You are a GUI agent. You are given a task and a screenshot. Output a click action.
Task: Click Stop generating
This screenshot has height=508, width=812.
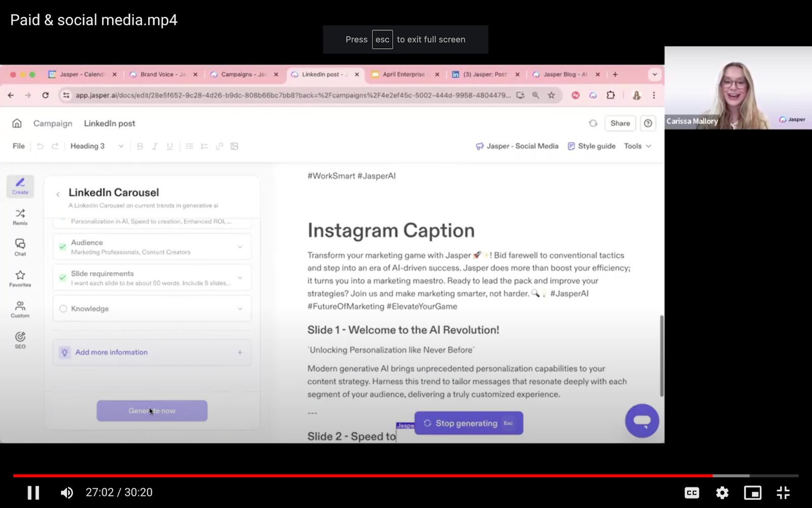tap(468, 423)
